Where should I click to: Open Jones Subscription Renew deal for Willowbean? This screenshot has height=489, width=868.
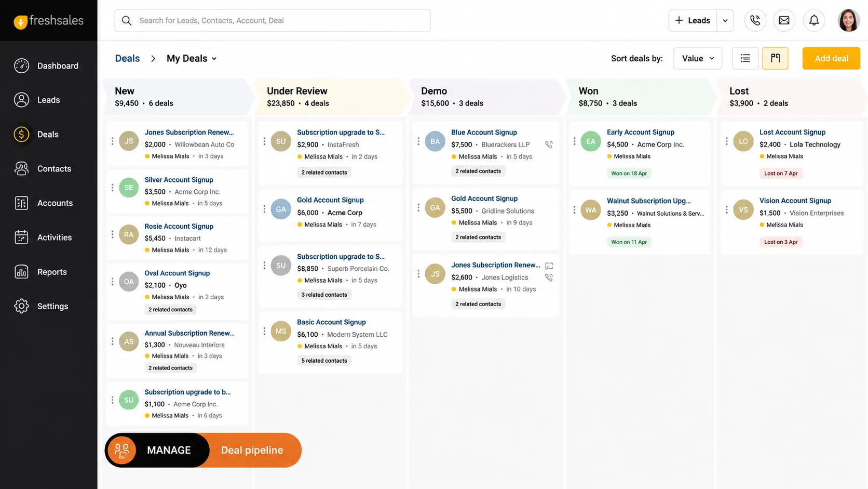[189, 133]
